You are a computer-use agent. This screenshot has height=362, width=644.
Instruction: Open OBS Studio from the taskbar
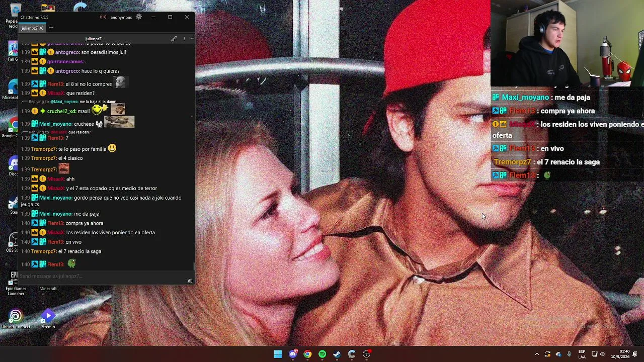(366, 354)
